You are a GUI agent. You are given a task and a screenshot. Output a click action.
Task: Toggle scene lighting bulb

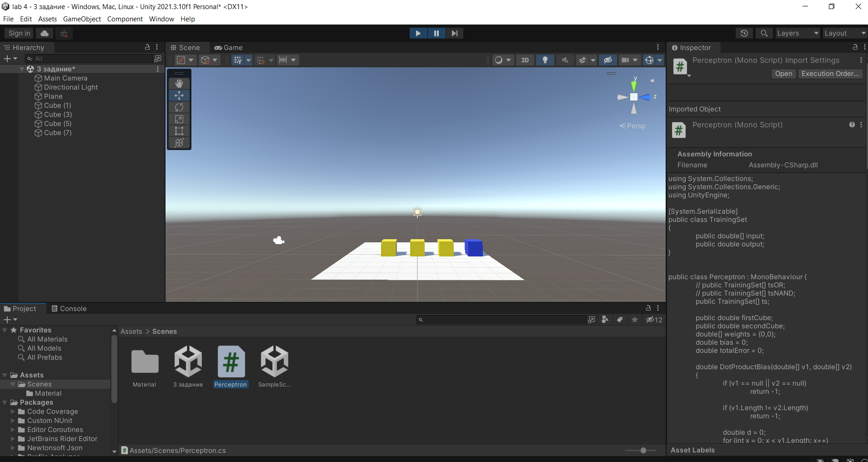click(545, 60)
